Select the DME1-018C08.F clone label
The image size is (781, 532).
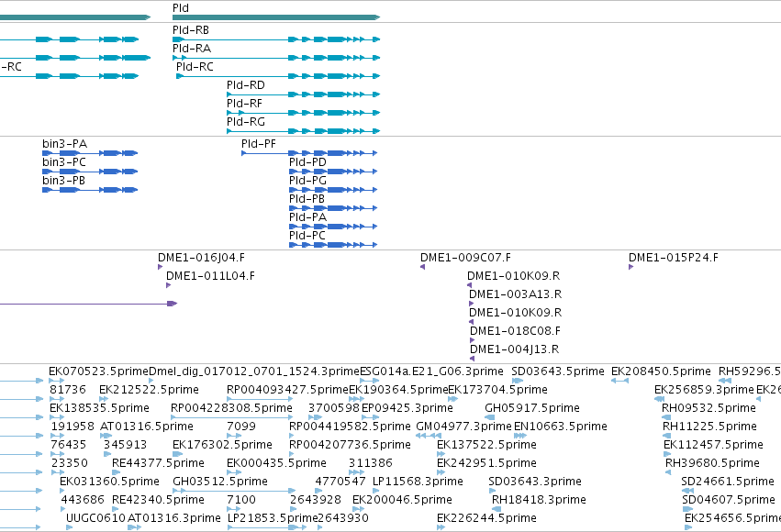(515, 332)
